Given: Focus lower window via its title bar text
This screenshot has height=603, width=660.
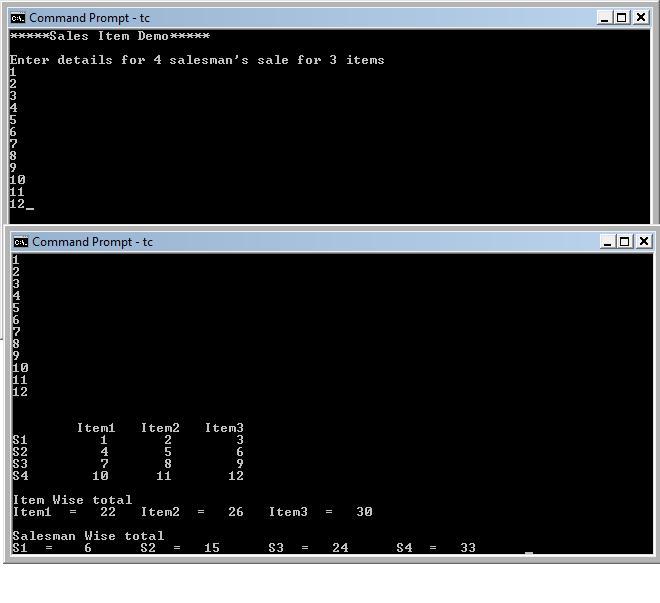Looking at the screenshot, I should (x=92, y=242).
